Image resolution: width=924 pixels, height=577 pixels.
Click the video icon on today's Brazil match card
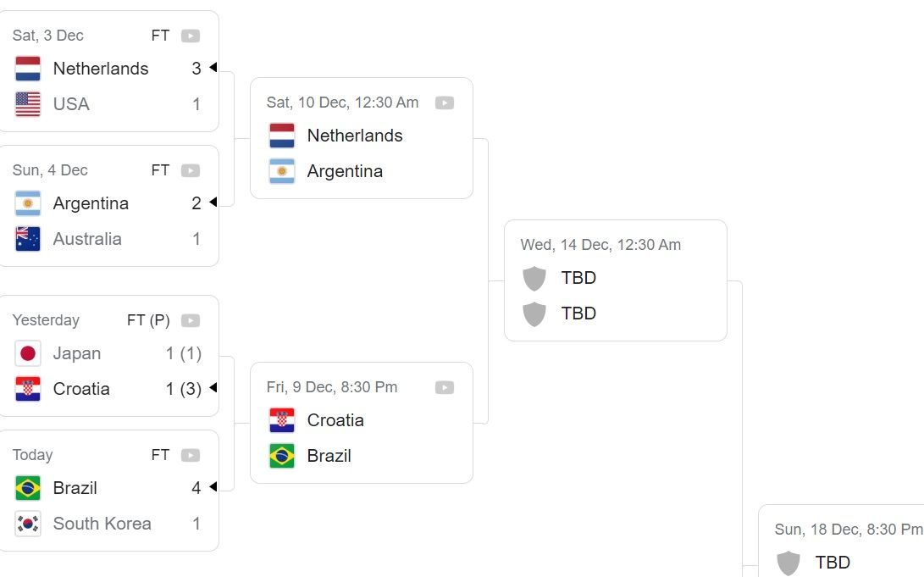(191, 455)
